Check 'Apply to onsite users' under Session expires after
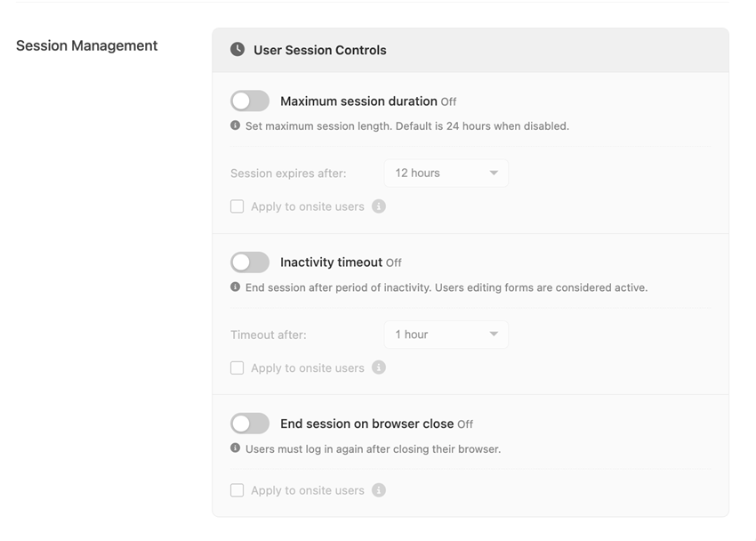Screen dimensions: 756x541 (x=237, y=206)
